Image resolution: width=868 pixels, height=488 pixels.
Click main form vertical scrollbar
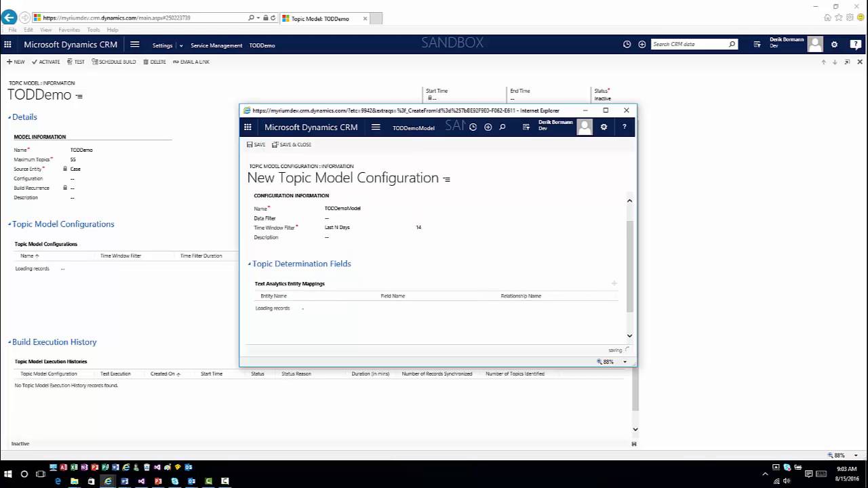pos(635,390)
